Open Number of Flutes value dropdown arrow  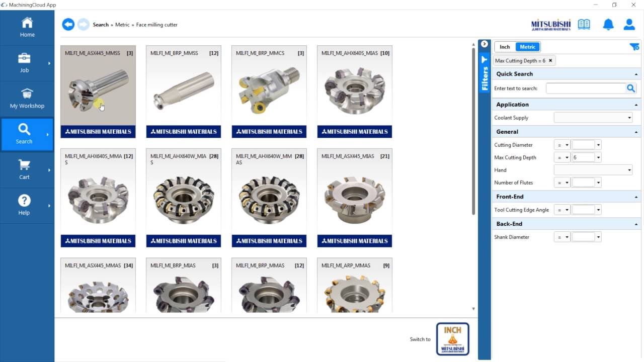(598, 183)
